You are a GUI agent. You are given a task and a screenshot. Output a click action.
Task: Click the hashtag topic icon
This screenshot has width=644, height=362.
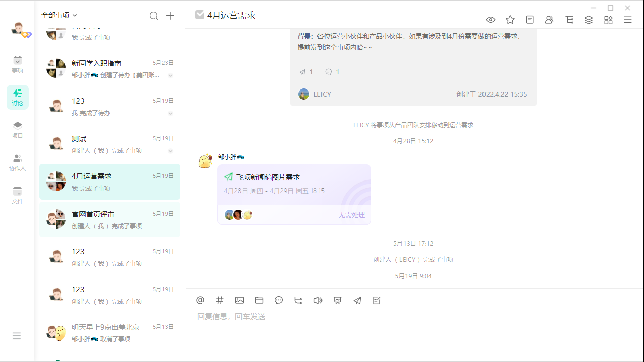coord(220,300)
